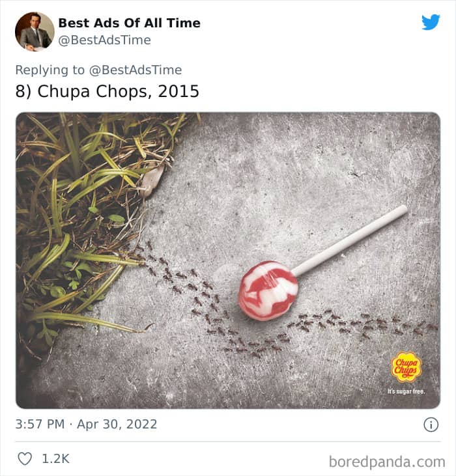Visit the boredpanda.com watermark

point(387,462)
